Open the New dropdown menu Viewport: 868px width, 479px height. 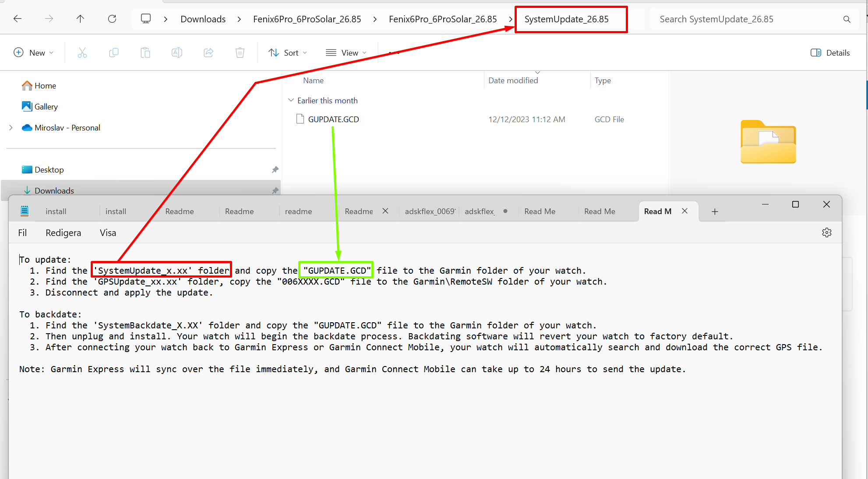pos(33,53)
